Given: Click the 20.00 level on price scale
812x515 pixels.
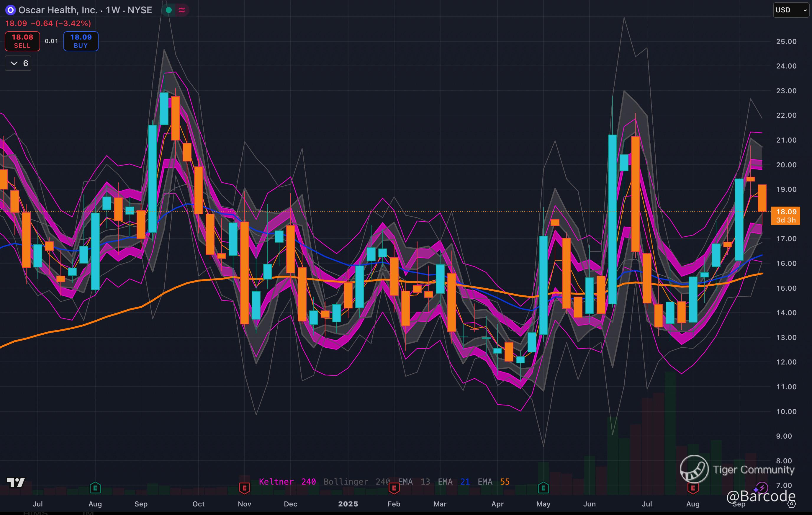Looking at the screenshot, I should click(786, 165).
